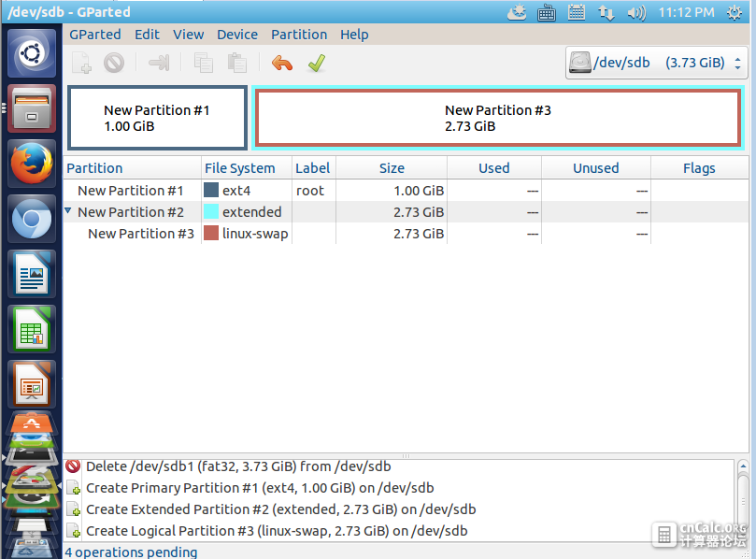Click the extended color swatch

point(211,211)
